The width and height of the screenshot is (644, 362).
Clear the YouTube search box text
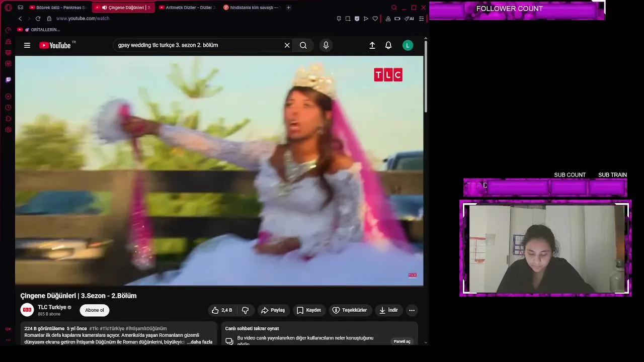pyautogui.click(x=287, y=45)
